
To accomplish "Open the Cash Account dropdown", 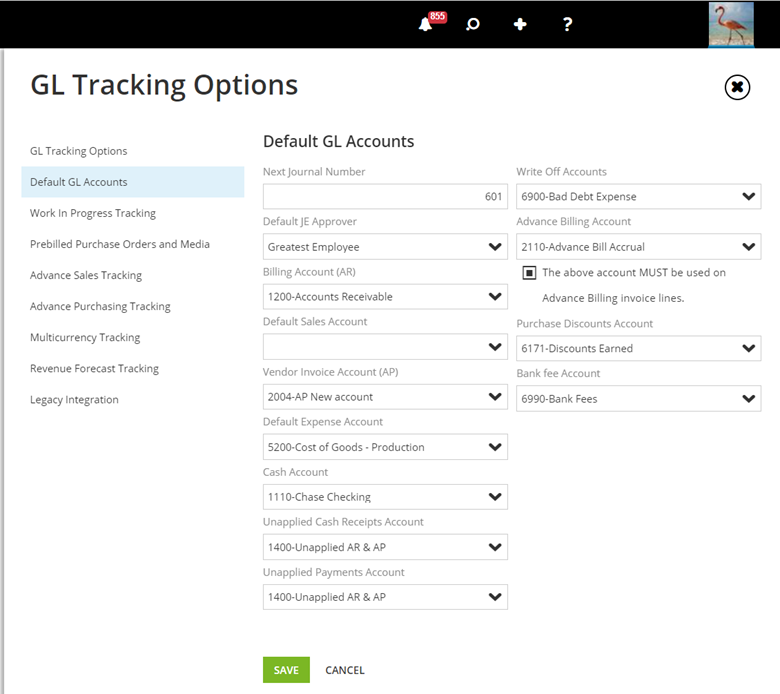I will 385,497.
